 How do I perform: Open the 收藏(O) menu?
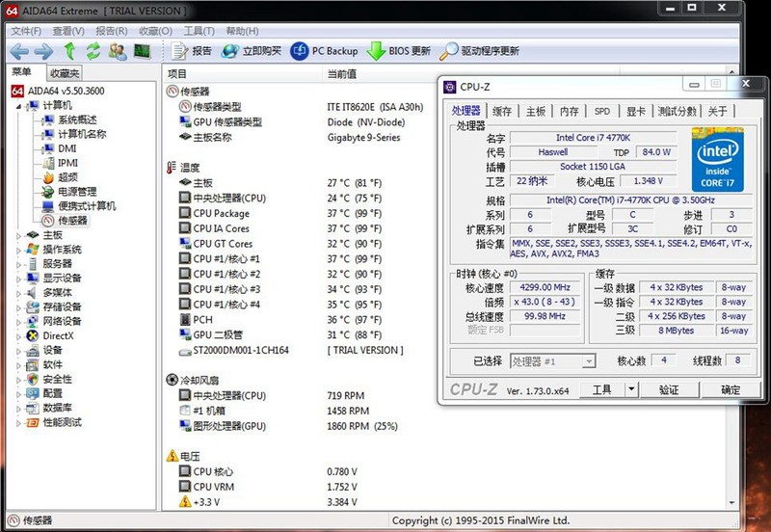pyautogui.click(x=155, y=31)
